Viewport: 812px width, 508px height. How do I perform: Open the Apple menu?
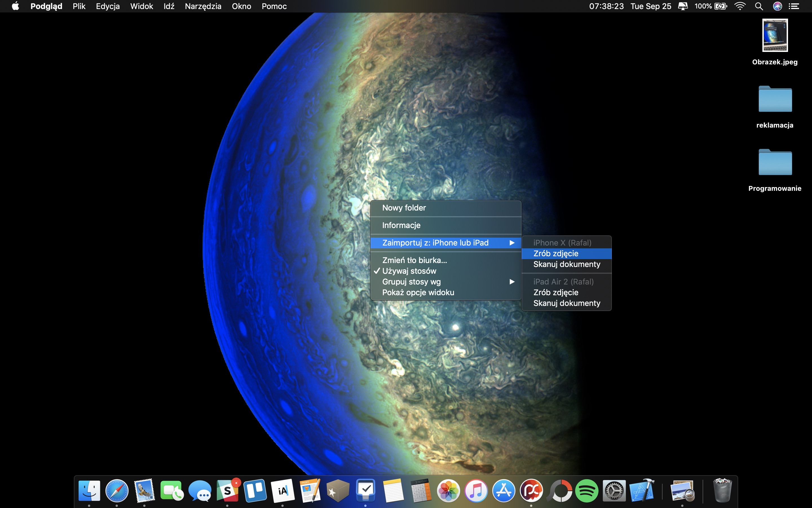click(x=16, y=6)
